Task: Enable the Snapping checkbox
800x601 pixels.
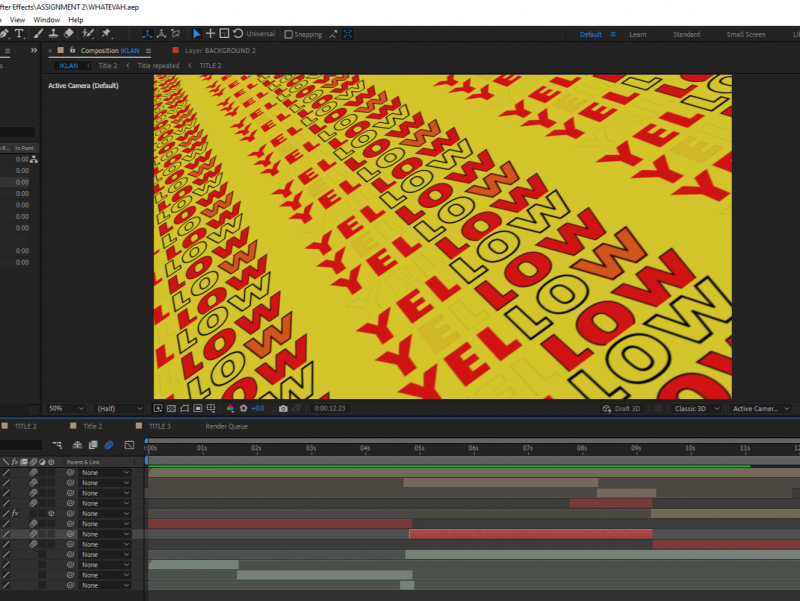Action: tap(289, 34)
